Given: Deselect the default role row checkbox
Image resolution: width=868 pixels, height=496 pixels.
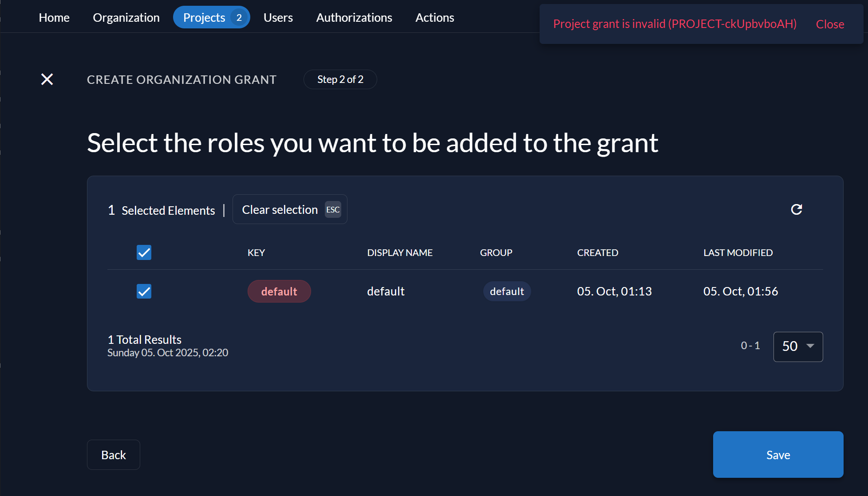Looking at the screenshot, I should point(144,291).
